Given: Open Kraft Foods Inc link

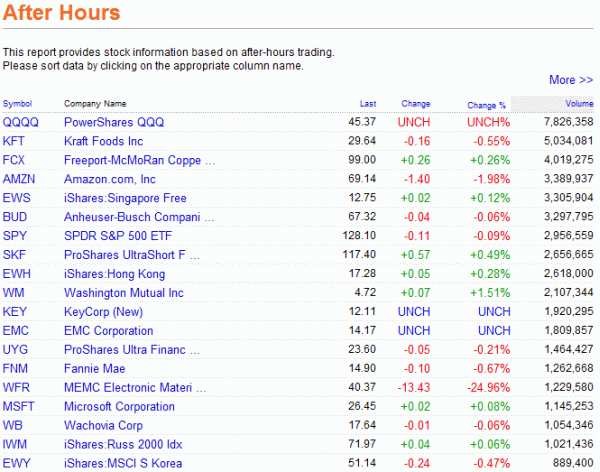Looking at the screenshot, I should coord(103,141).
